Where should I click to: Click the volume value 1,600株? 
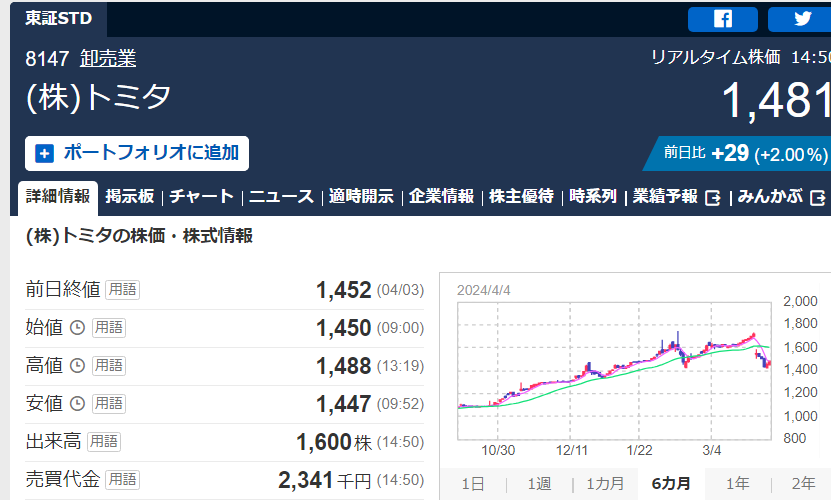334,442
